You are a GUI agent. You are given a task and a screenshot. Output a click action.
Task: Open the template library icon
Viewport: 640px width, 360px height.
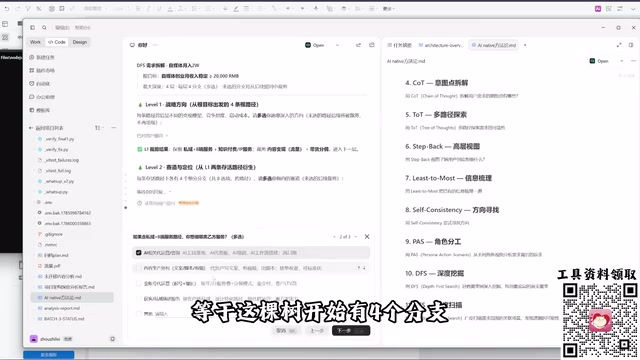click(x=31, y=110)
